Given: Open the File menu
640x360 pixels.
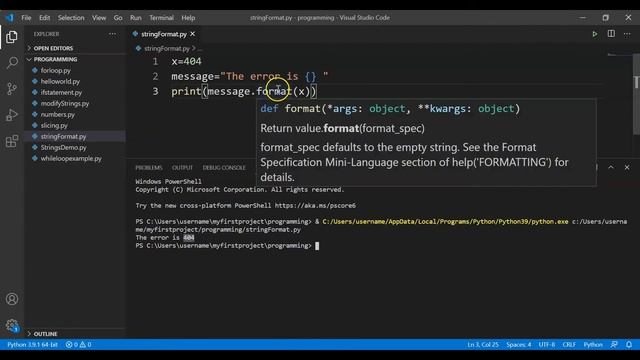Looking at the screenshot, I should point(26,18).
